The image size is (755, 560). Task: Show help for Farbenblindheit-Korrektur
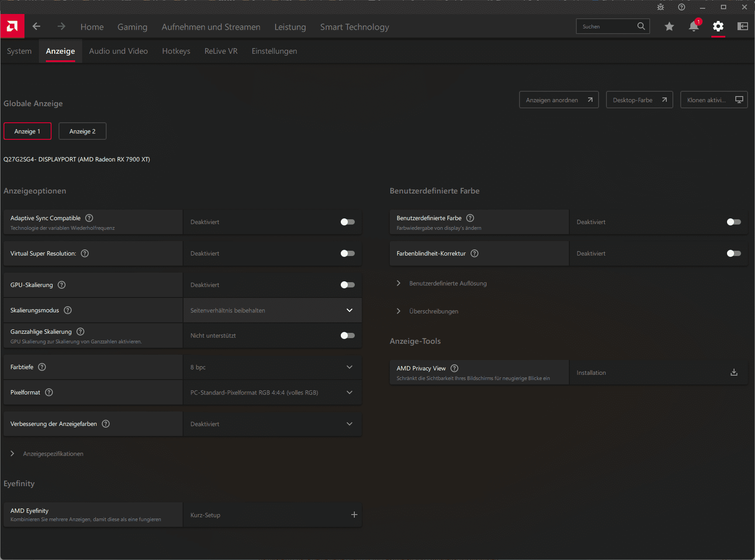pos(474,253)
